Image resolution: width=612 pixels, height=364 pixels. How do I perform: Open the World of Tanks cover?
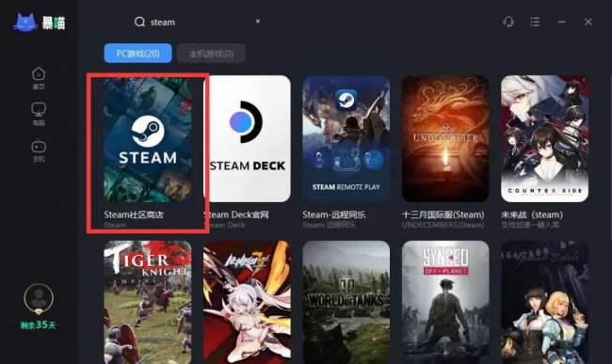click(346, 303)
